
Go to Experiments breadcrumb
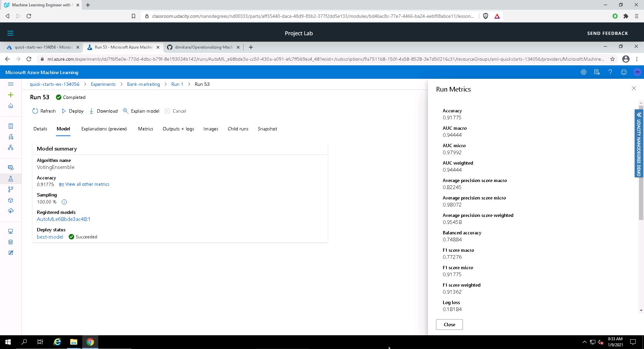[103, 84]
